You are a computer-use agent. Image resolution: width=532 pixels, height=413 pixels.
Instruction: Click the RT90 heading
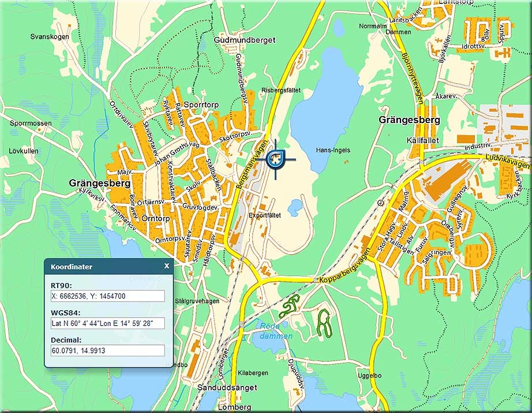61,285
